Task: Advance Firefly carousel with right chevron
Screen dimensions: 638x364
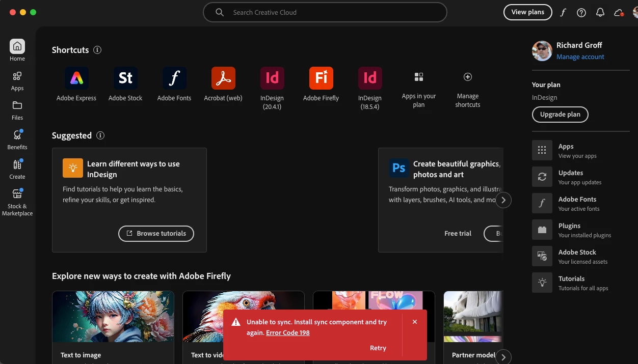Action: [503, 357]
